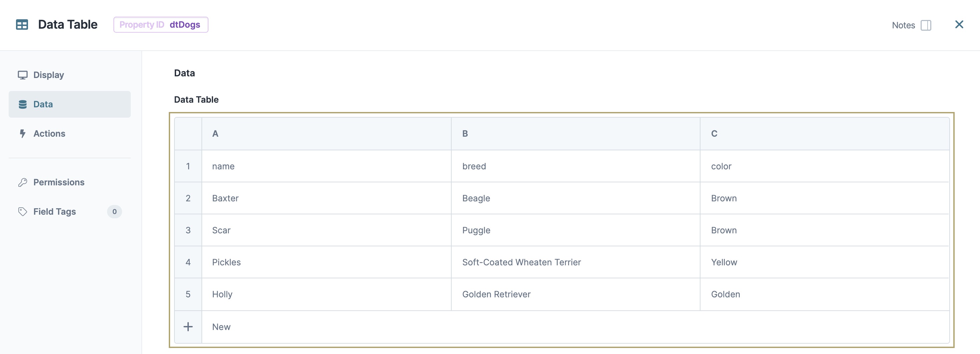Click the Property ID dtDogs field
Viewport: 980px width, 354px height.
coord(160,25)
